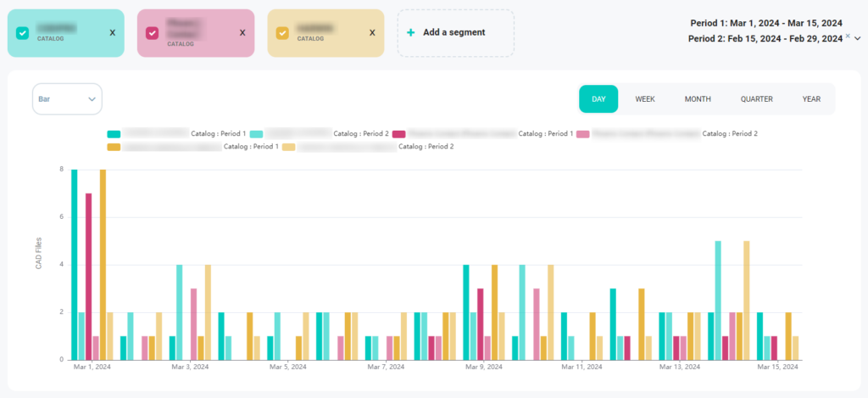This screenshot has width=868, height=398.
Task: Toggle the dark pink Period 1 legend swatch
Action: [x=399, y=134]
